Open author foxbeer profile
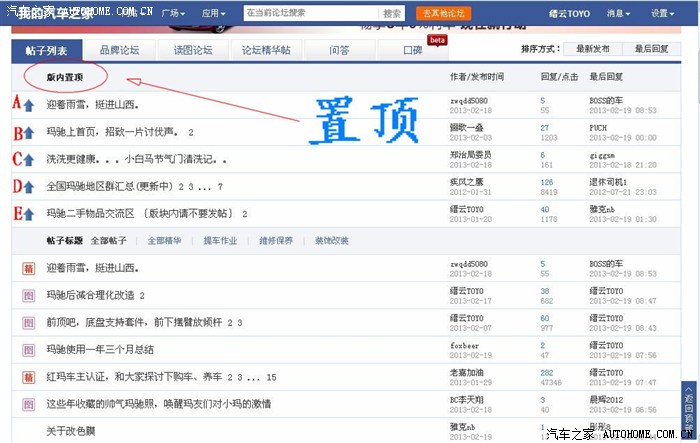700x443 pixels. (x=464, y=346)
